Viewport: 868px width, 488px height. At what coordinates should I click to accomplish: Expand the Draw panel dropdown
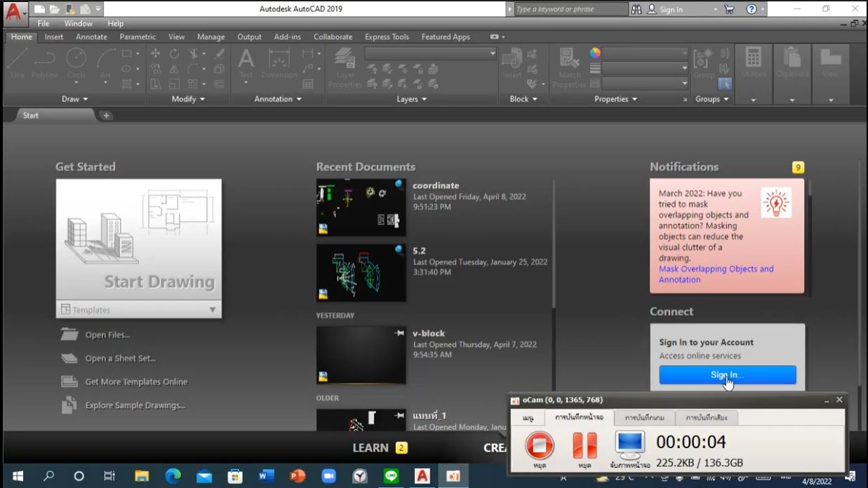pos(75,99)
